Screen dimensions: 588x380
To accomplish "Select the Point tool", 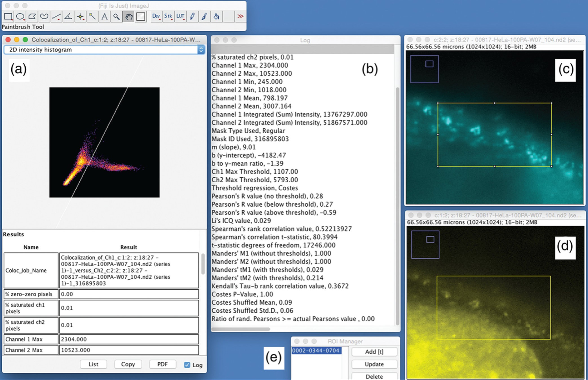I will [80, 17].
